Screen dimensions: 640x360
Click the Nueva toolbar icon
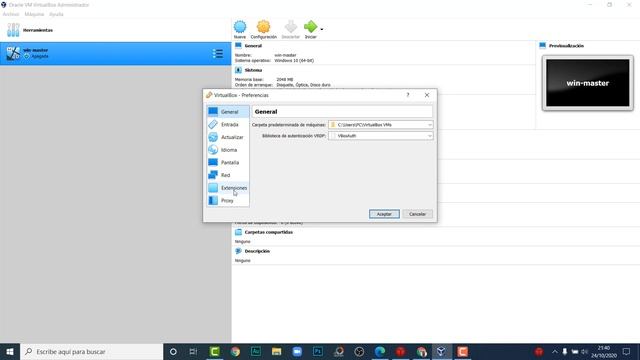pos(240,29)
